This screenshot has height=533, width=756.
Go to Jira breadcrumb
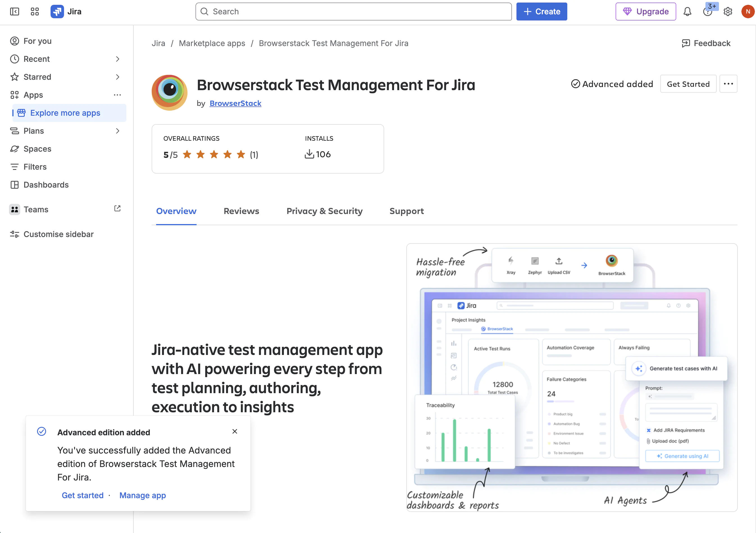tap(158, 43)
